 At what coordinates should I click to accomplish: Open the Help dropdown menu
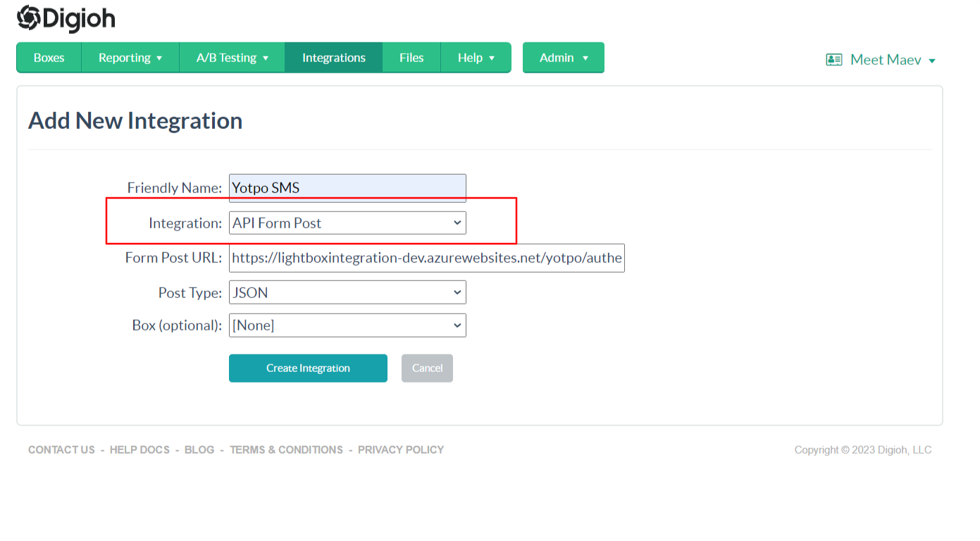[x=476, y=58]
